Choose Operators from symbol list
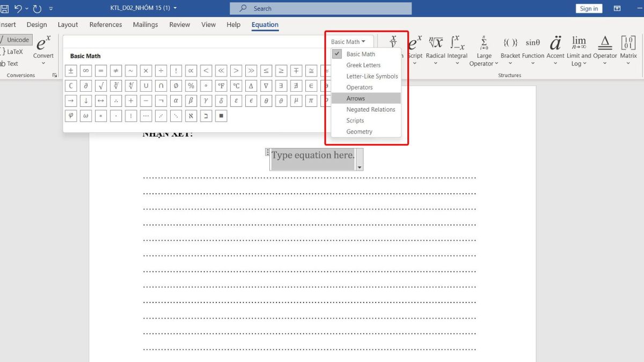This screenshot has width=644, height=362. (x=366, y=87)
